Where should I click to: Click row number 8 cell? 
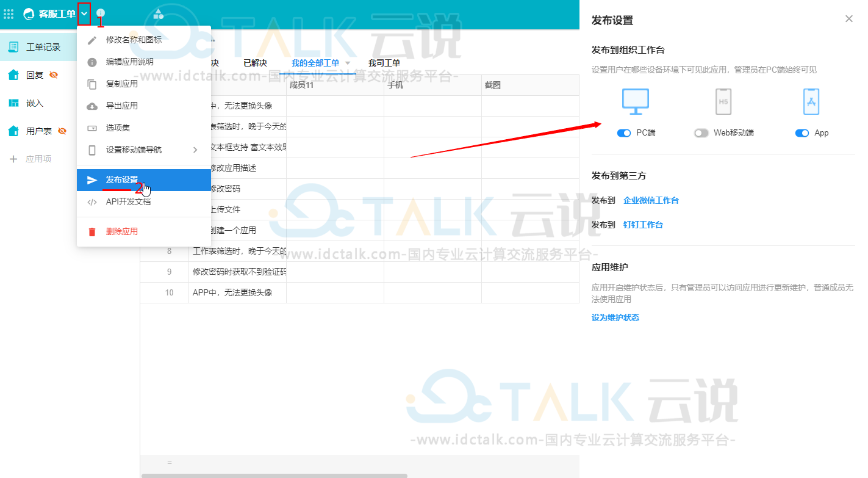pyautogui.click(x=169, y=251)
